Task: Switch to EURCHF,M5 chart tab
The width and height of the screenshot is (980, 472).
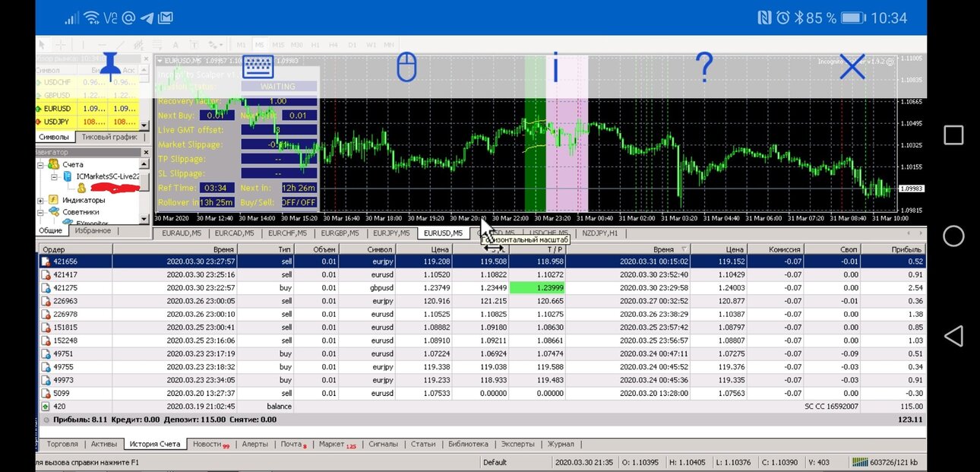Action: 288,233
